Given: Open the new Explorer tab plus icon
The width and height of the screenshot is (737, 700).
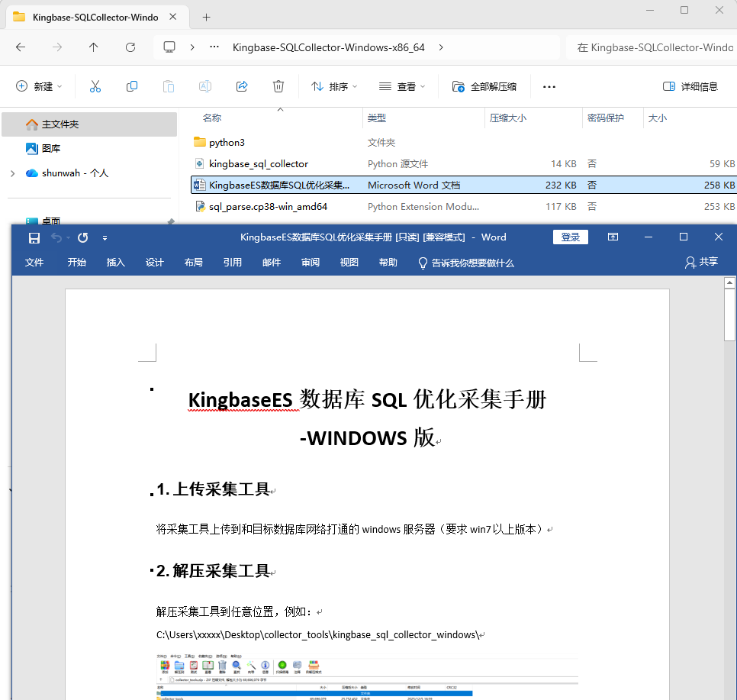Looking at the screenshot, I should [x=206, y=18].
